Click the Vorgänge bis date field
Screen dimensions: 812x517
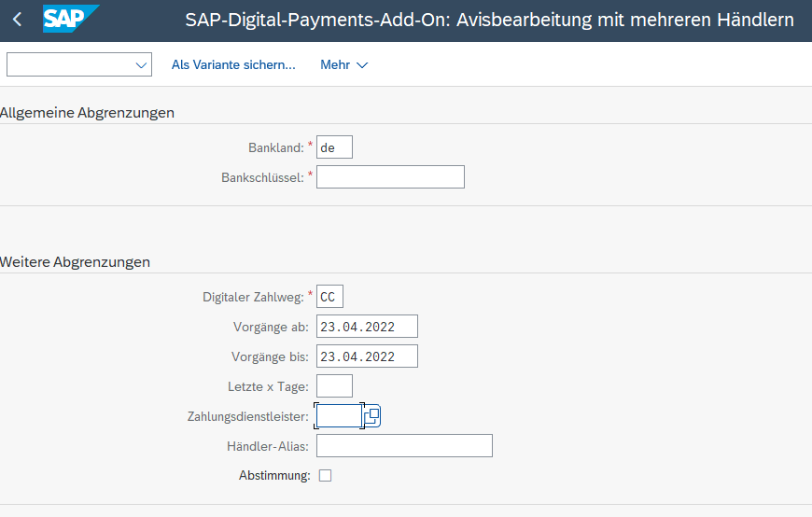pos(367,356)
